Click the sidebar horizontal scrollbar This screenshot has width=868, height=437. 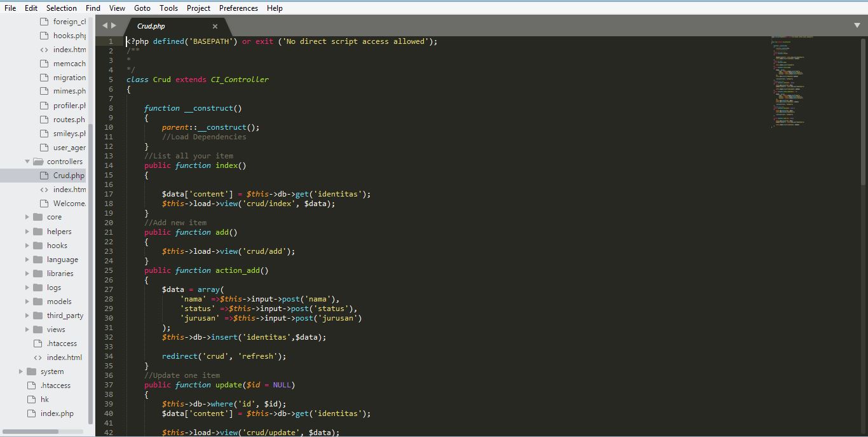click(31, 431)
